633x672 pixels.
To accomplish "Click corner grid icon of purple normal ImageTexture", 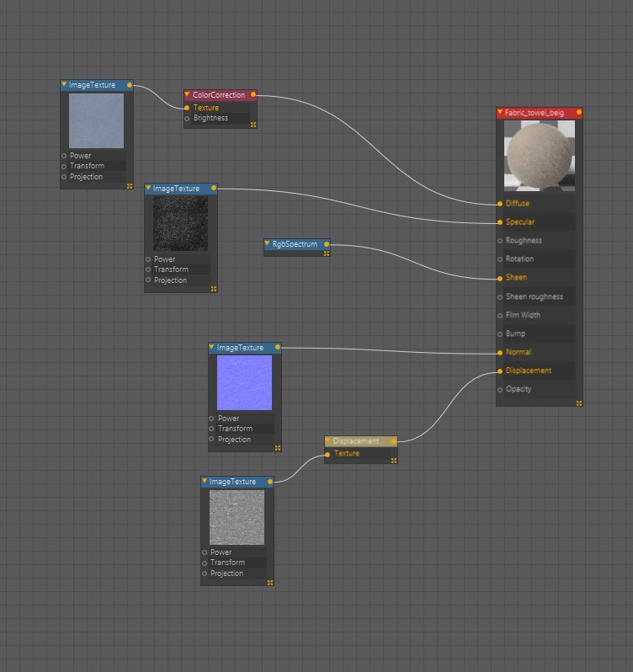I will pyautogui.click(x=278, y=448).
